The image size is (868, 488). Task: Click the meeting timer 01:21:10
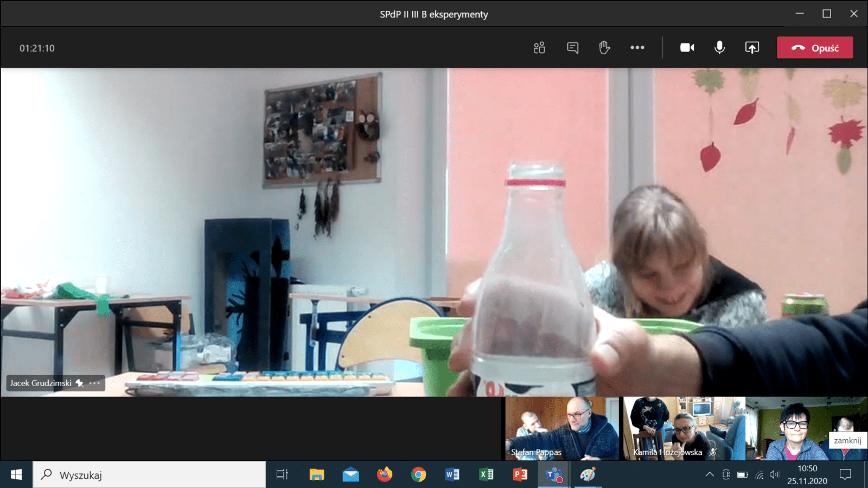click(x=37, y=48)
